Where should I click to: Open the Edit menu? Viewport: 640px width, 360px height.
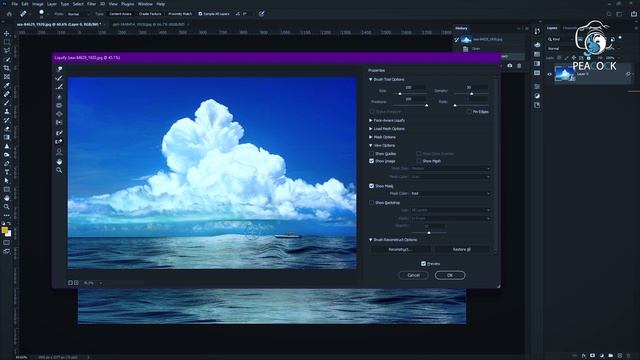25,4
